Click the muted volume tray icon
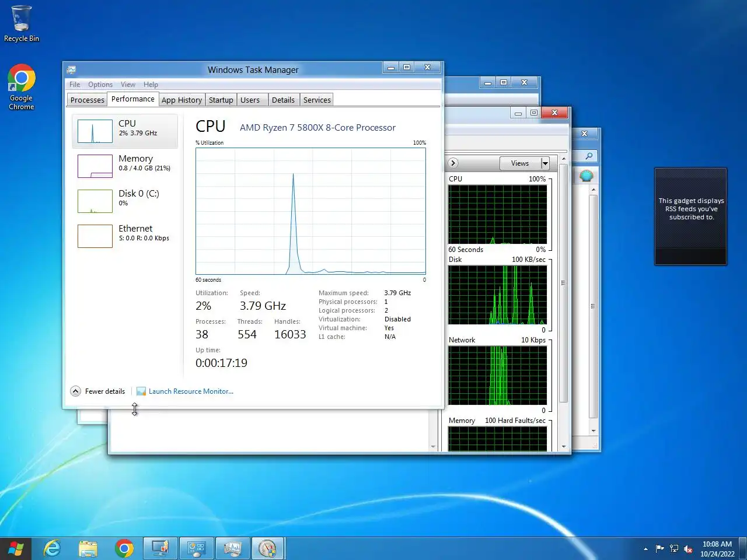Viewport: 747px width, 560px height. click(x=688, y=549)
